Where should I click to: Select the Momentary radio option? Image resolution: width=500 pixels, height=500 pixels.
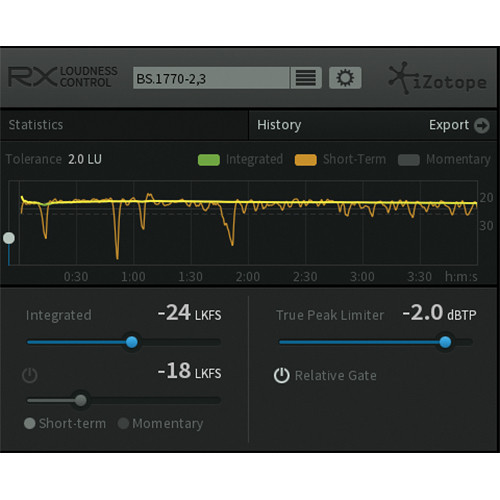123,423
